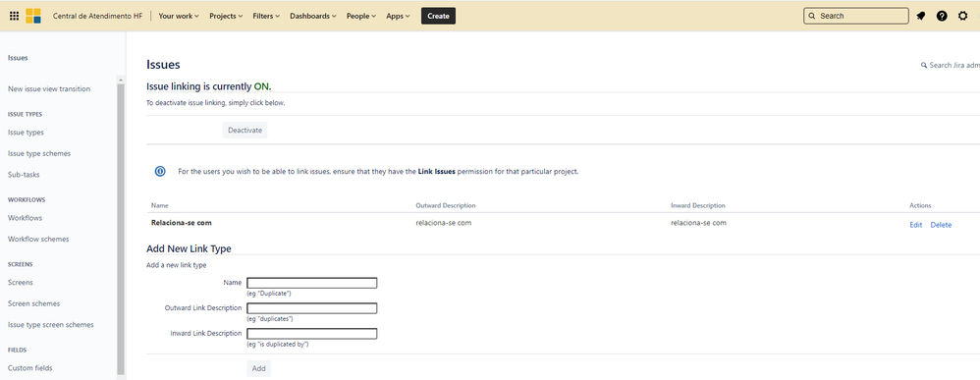Click the Jira site logo icon

click(33, 17)
